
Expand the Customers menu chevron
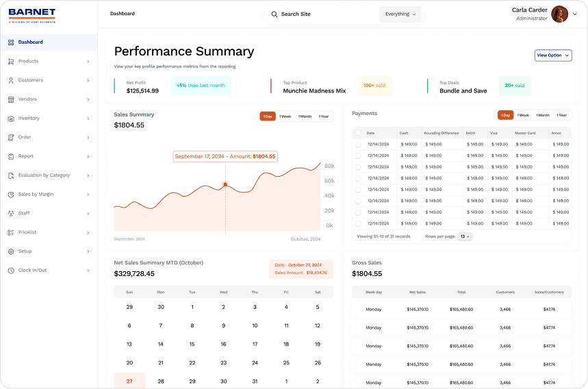(x=88, y=80)
